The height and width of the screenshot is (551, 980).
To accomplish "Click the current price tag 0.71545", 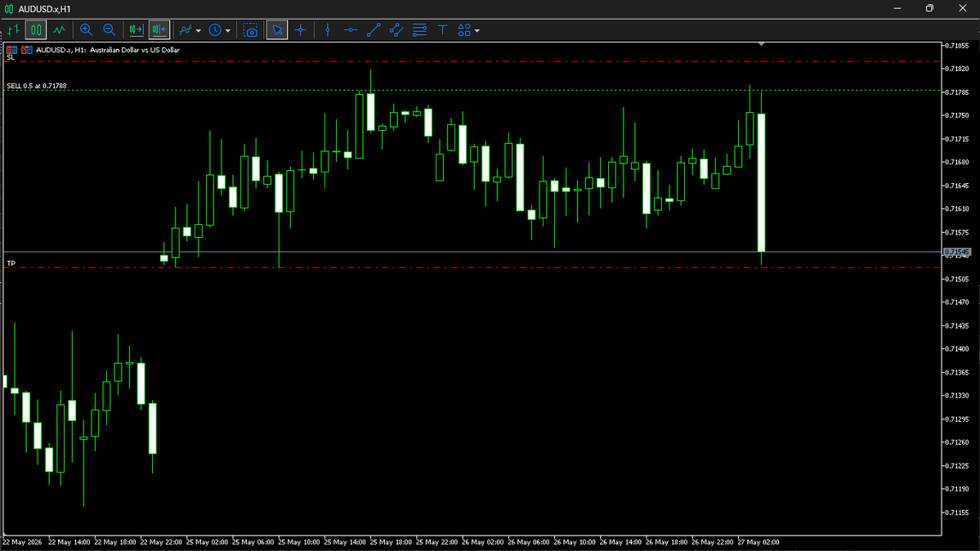I will tap(957, 252).
